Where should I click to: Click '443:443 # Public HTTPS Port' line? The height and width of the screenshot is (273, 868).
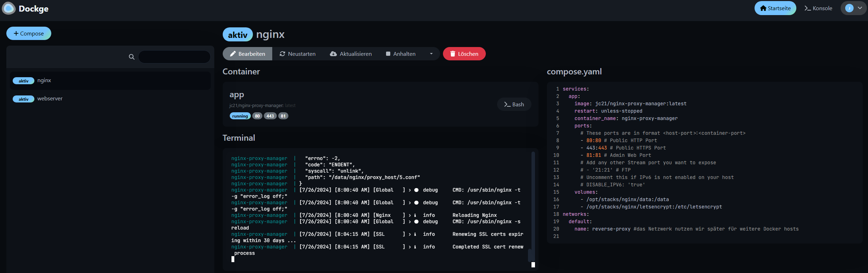(623, 148)
